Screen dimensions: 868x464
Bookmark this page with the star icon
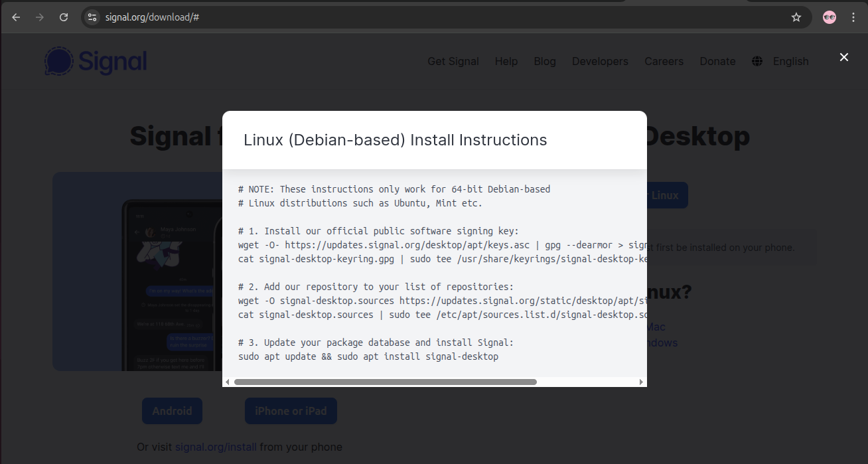(x=796, y=17)
